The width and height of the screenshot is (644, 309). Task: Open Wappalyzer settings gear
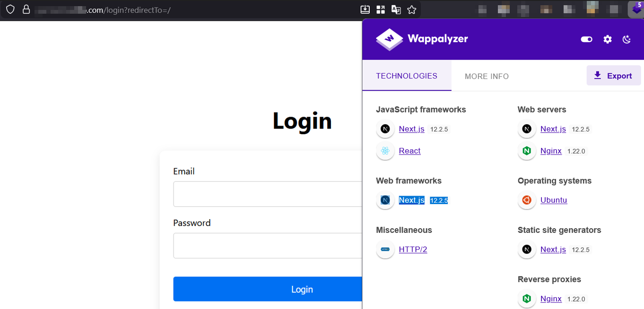(x=608, y=39)
